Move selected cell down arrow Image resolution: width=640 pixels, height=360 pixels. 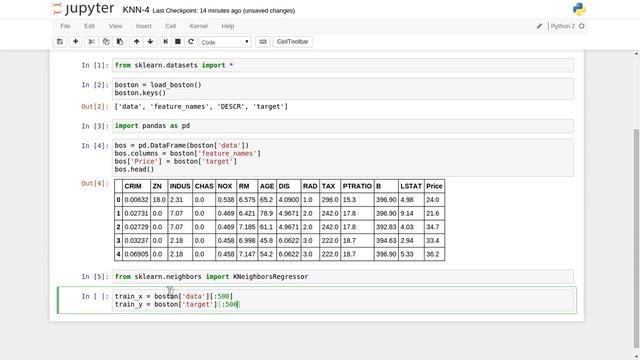pyautogui.click(x=150, y=42)
